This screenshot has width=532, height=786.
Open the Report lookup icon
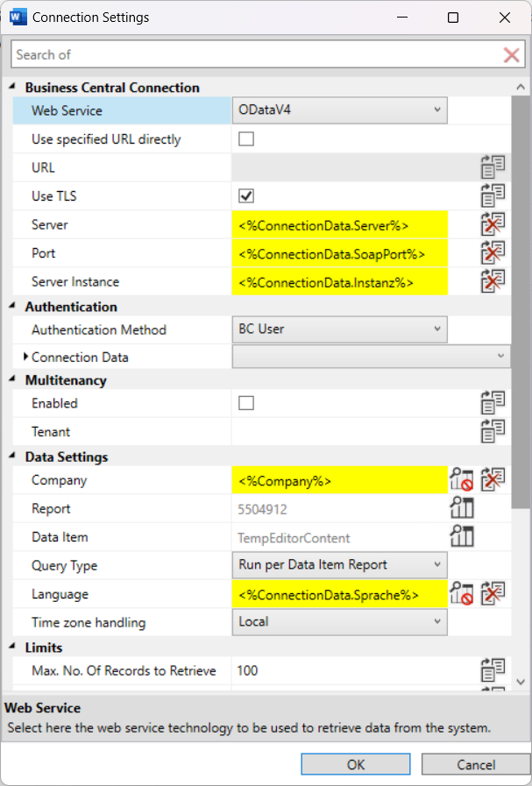coord(461,508)
